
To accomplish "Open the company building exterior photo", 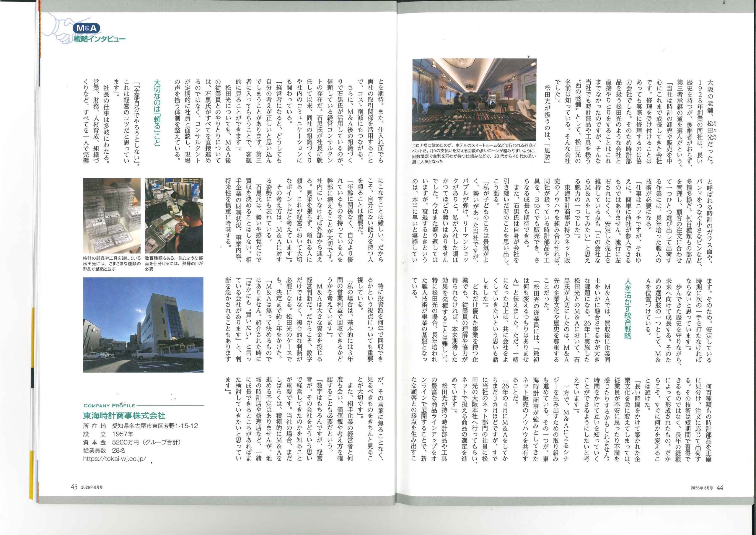I will (x=143, y=325).
